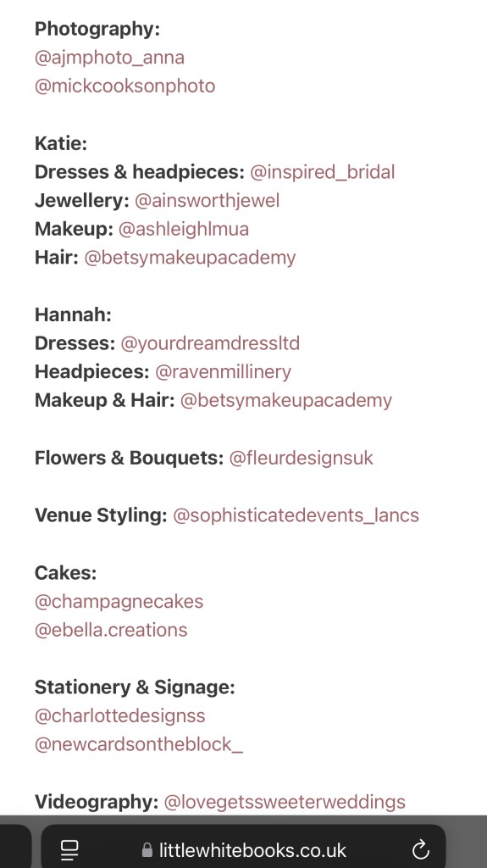Open Katie's hair @betsymakeupacademy link
Viewport: 487px width, 868px height.
tap(190, 258)
